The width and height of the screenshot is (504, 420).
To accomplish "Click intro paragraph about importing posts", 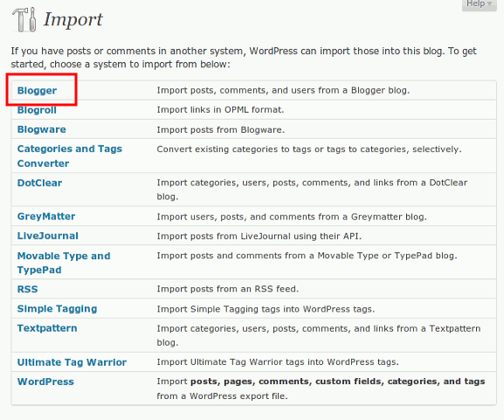I will pos(244,58).
